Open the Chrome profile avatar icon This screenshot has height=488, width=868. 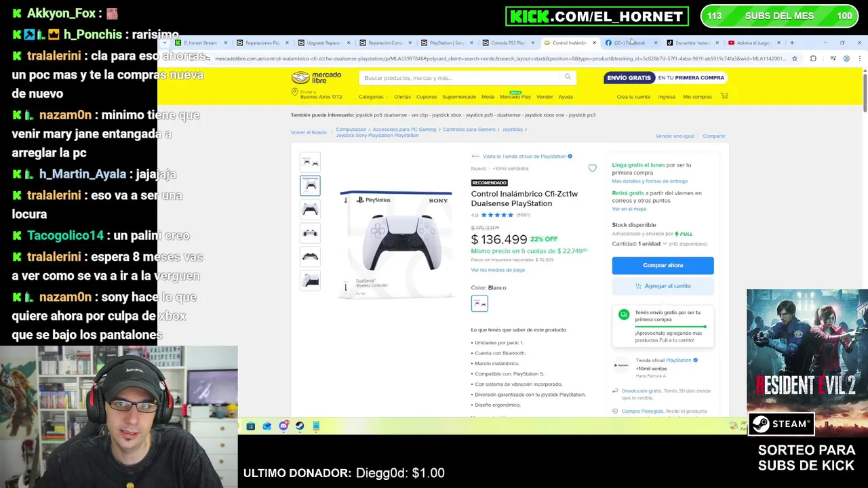tap(846, 58)
